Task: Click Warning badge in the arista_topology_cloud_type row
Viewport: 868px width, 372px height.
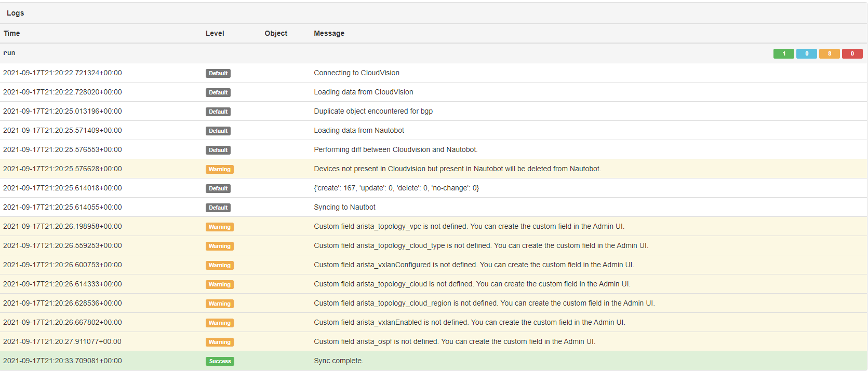Action: [x=220, y=246]
